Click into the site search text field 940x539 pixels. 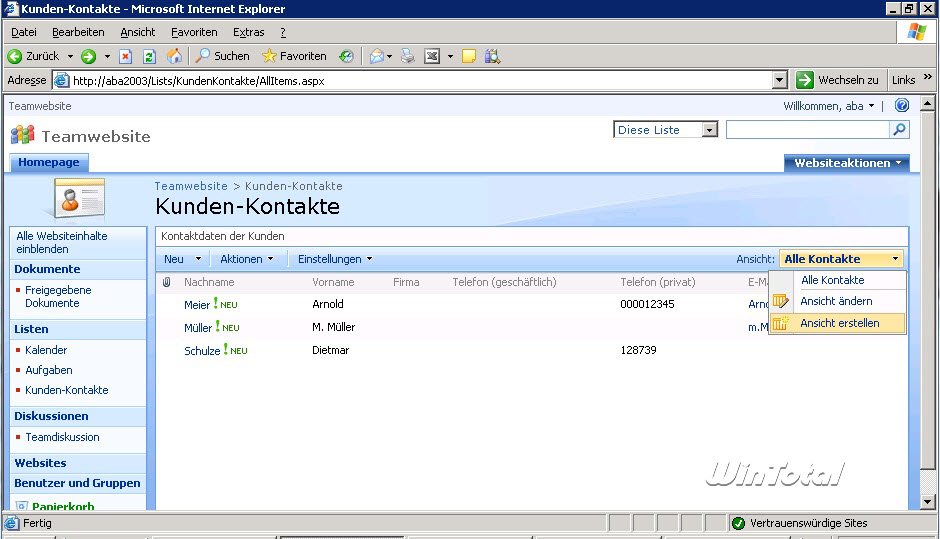point(806,130)
